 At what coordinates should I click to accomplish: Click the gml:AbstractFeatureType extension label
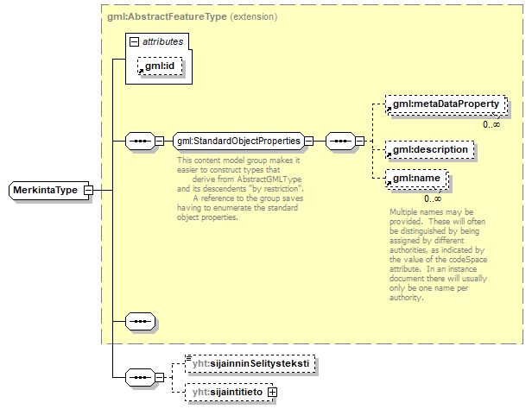[192, 16]
